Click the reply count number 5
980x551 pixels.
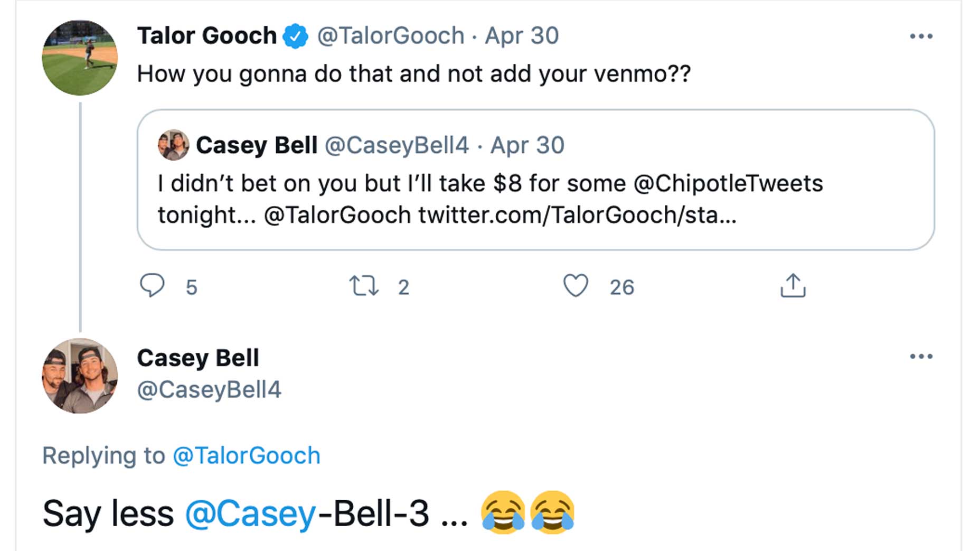point(191,287)
